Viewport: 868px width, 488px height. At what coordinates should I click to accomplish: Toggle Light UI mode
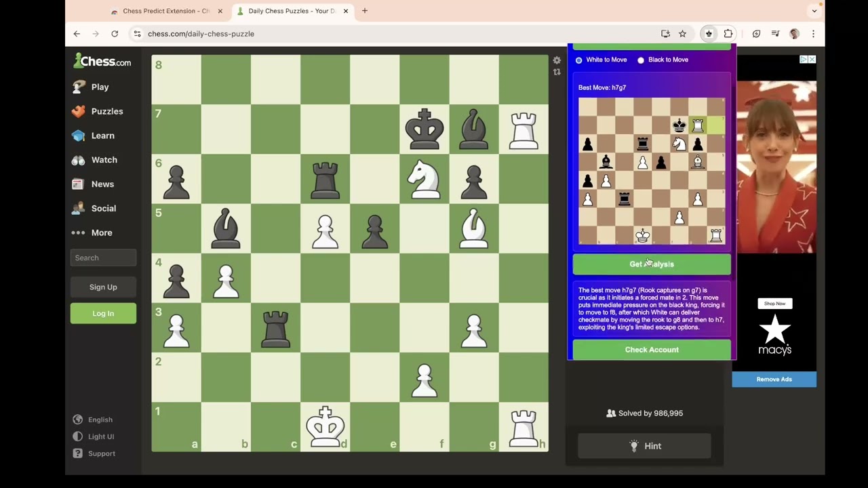(x=94, y=436)
